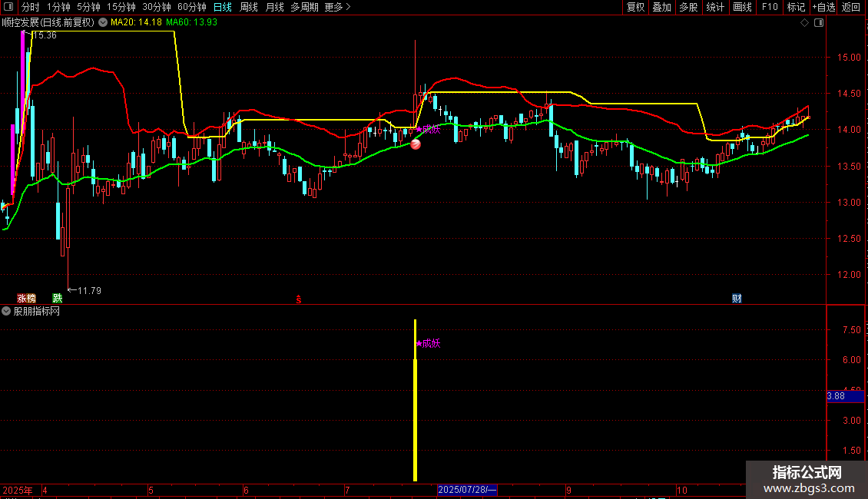Select the 1分钟 period

58,7
